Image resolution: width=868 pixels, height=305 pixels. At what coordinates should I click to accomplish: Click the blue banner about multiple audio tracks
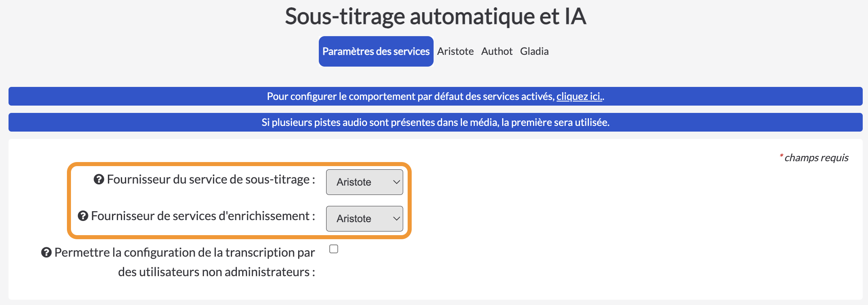436,122
